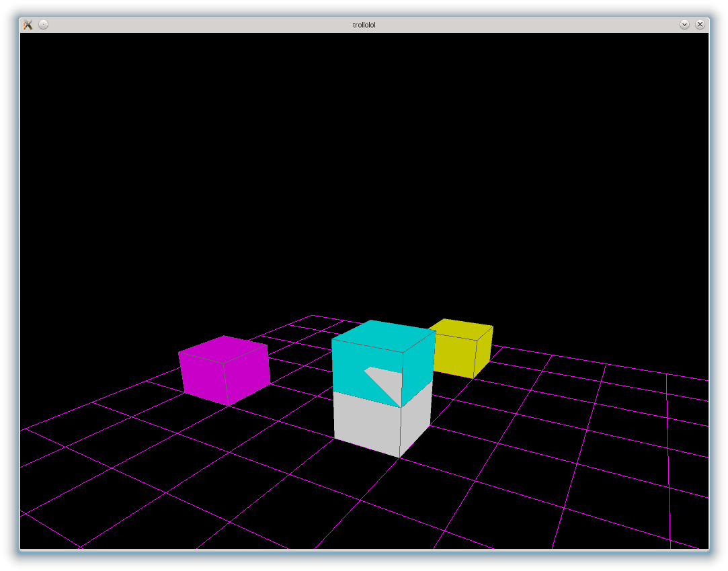728x571 pixels.
Task: Click the trollolol window title text
Action: tap(364, 25)
